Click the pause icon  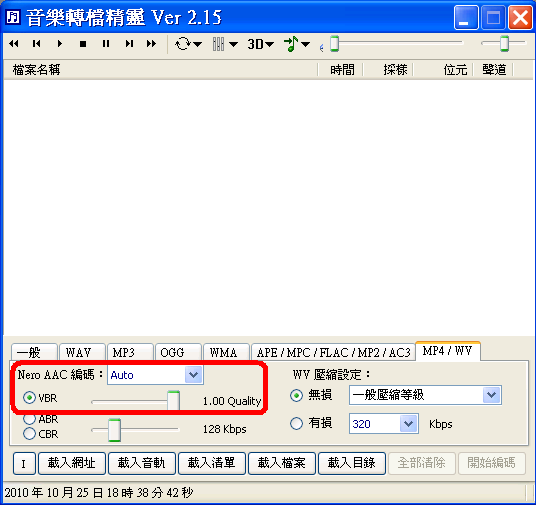(x=106, y=44)
